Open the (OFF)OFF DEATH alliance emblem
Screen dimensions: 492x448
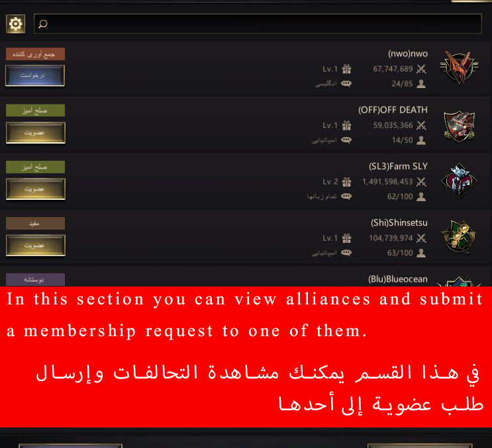(459, 126)
